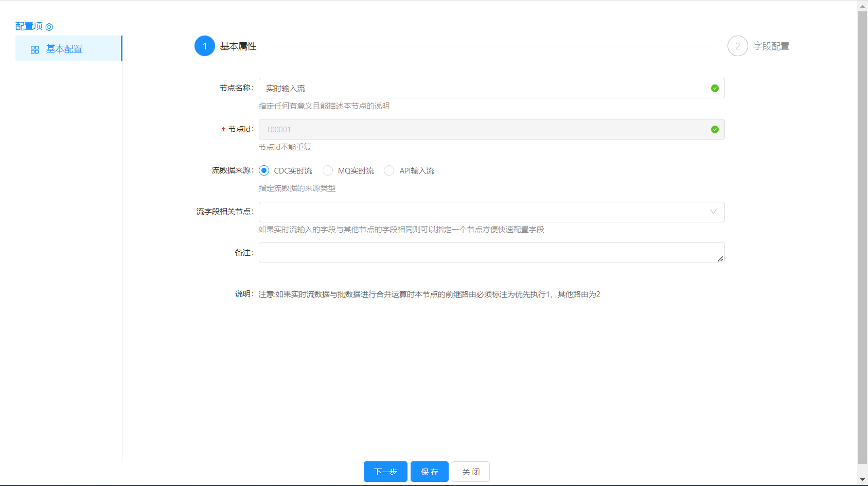
Task: Click into the 节点名称 input field
Action: 484,89
